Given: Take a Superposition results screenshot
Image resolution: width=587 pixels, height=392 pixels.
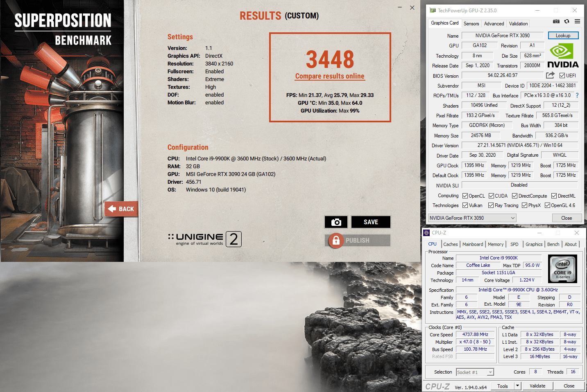Looking at the screenshot, I should point(336,222).
